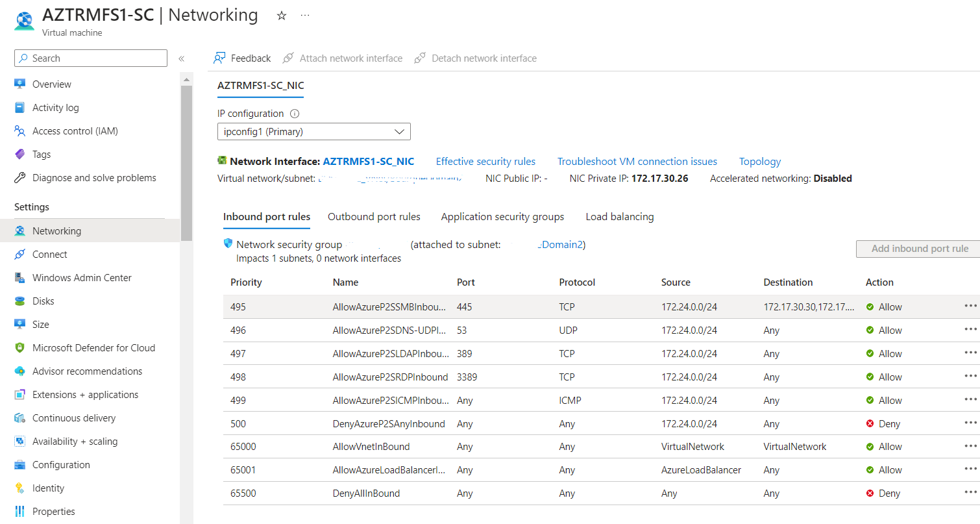Click the sidebar scroll up arrow
This screenshot has width=980, height=524.
(186, 80)
